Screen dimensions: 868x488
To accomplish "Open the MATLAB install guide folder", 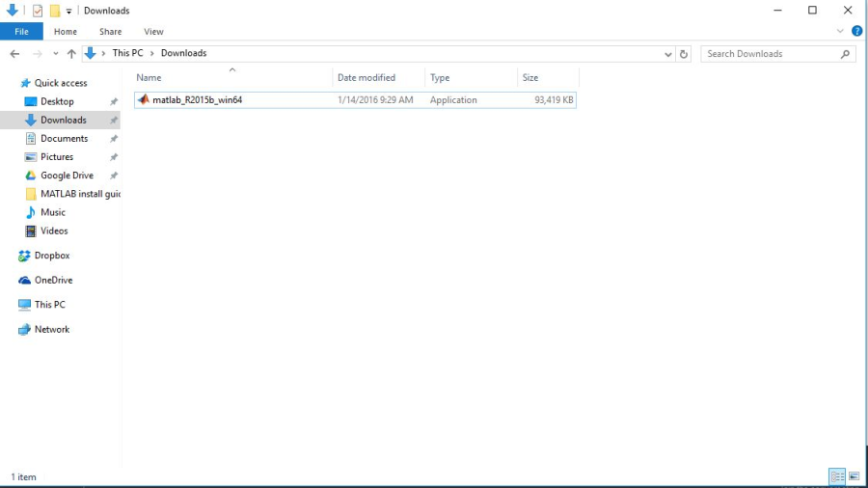I will point(81,194).
